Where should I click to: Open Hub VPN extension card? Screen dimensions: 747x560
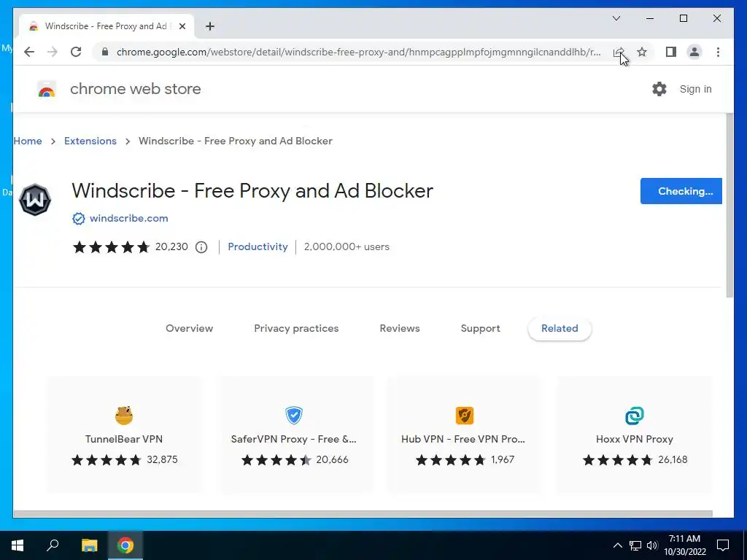click(x=464, y=435)
